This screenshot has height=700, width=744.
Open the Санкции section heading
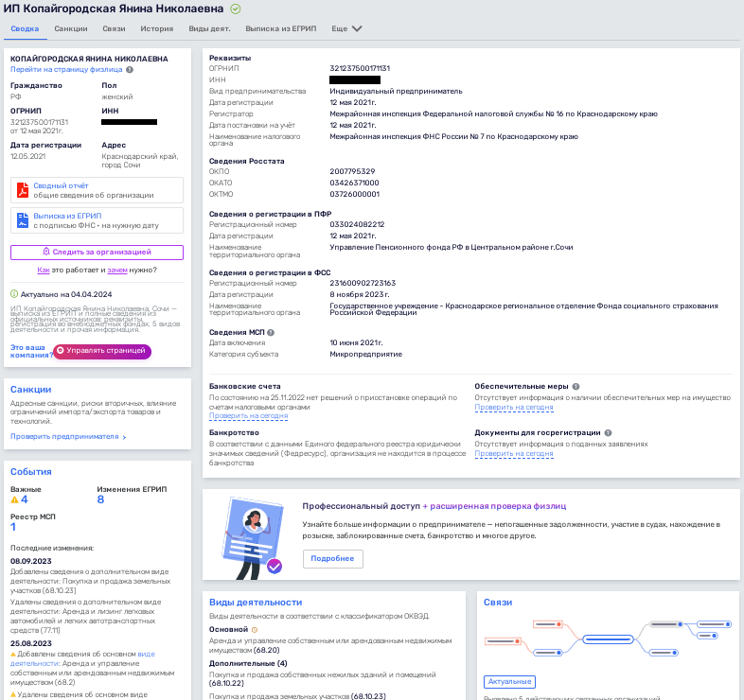pyautogui.click(x=31, y=390)
